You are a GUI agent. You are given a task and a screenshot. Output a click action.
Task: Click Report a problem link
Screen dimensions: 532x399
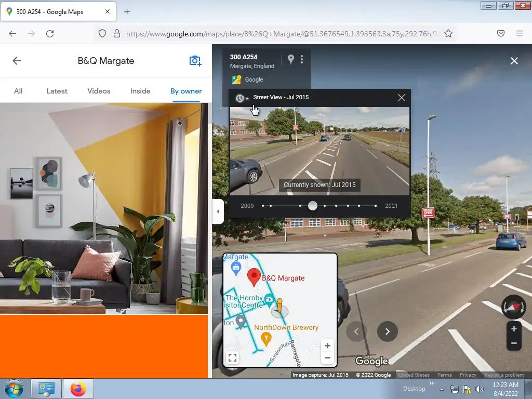(x=504, y=375)
